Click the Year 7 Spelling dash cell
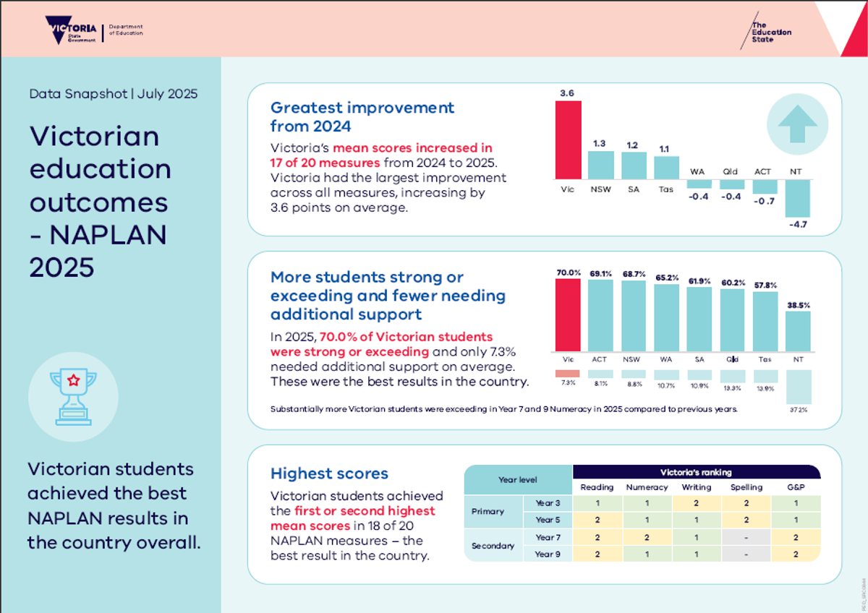868x613 pixels. [746, 537]
